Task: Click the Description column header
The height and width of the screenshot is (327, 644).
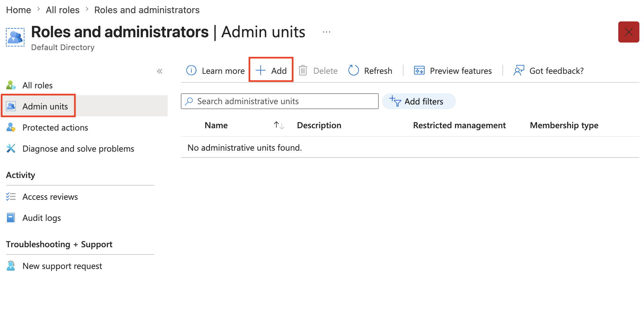Action: (x=319, y=125)
